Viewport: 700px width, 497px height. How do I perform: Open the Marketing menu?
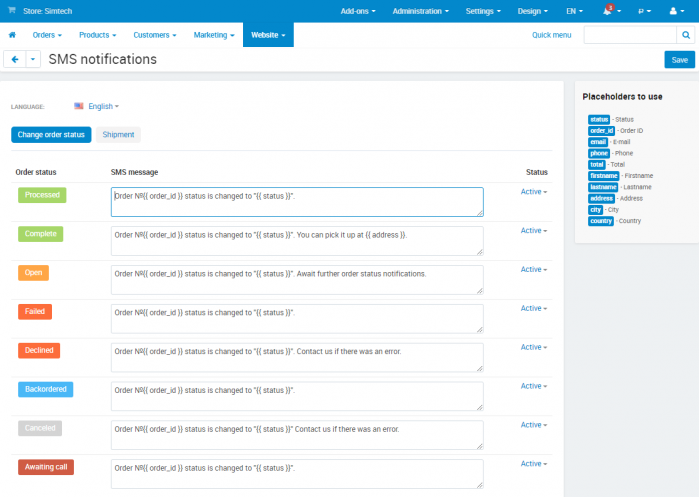pyautogui.click(x=214, y=35)
